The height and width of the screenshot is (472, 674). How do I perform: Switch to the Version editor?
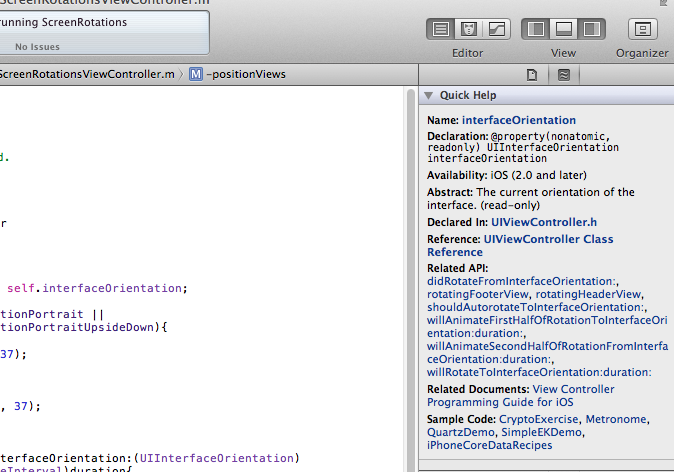[497, 29]
